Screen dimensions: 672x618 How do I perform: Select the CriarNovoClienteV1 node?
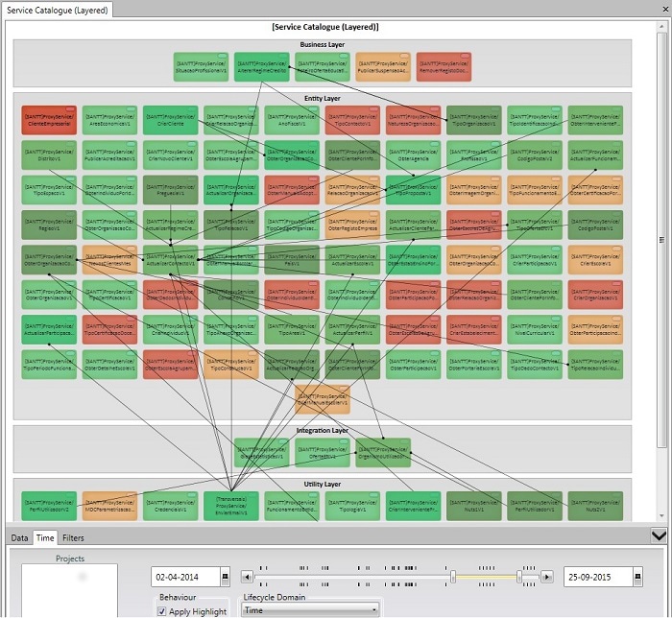tap(171, 155)
